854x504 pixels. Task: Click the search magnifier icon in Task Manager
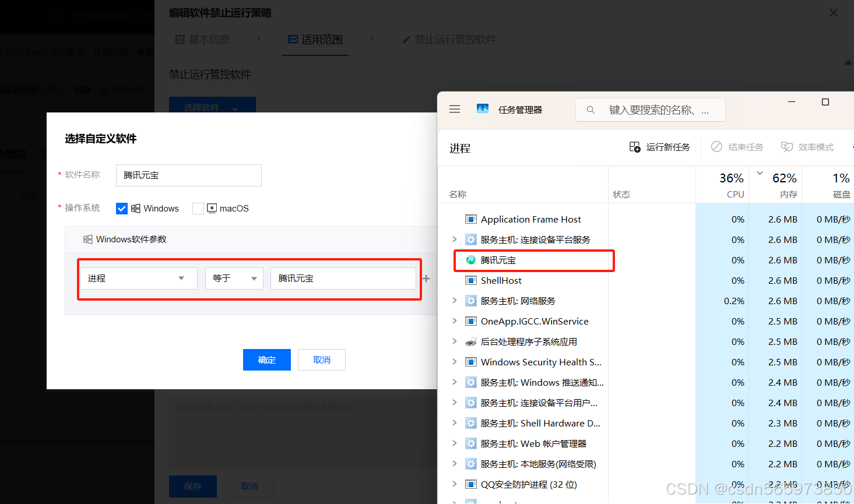[x=591, y=110]
